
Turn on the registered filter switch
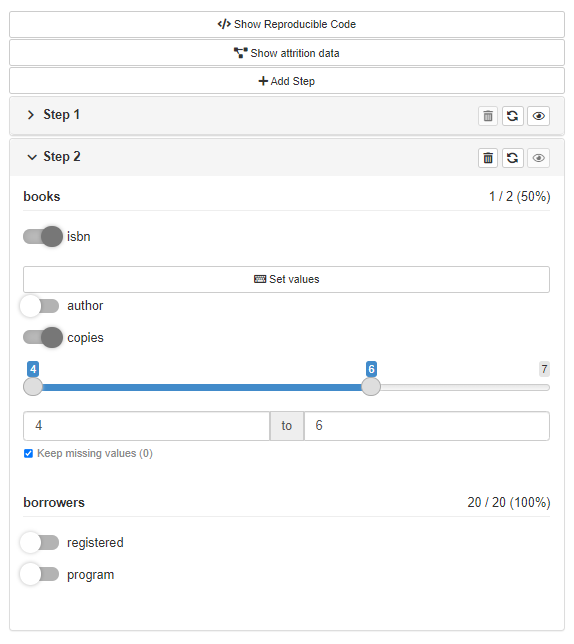click(40, 543)
